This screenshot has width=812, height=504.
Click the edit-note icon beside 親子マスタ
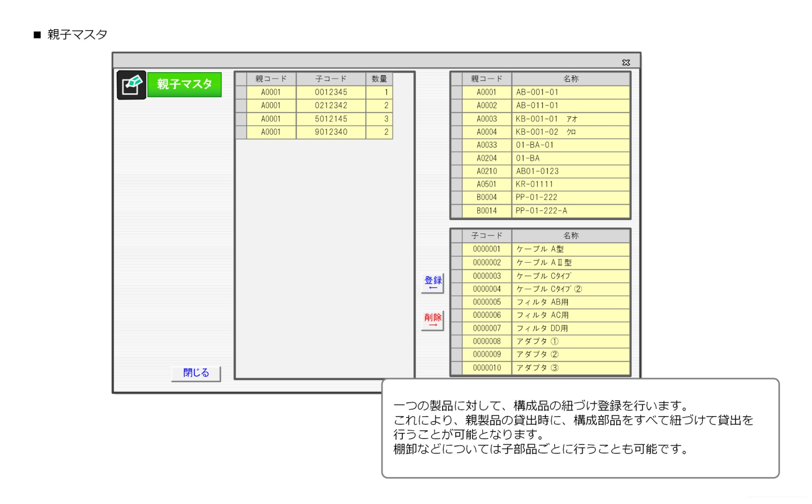click(x=131, y=85)
